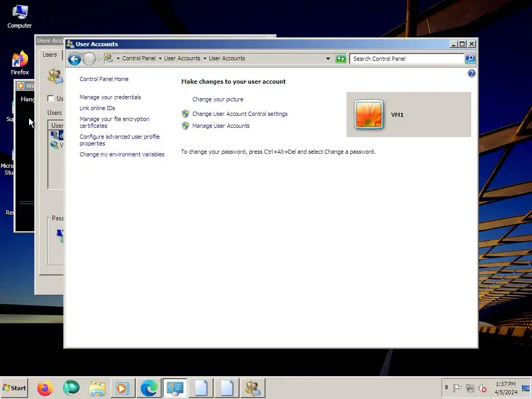The image size is (532, 399).
Task: Select the first User Accounts breadcrumb
Action: [x=182, y=58]
